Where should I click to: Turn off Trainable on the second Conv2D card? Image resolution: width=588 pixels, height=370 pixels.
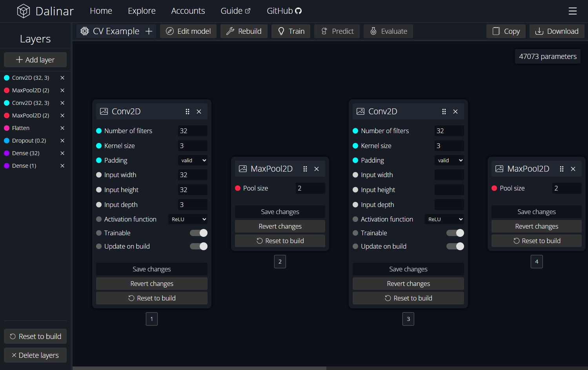[x=455, y=233]
